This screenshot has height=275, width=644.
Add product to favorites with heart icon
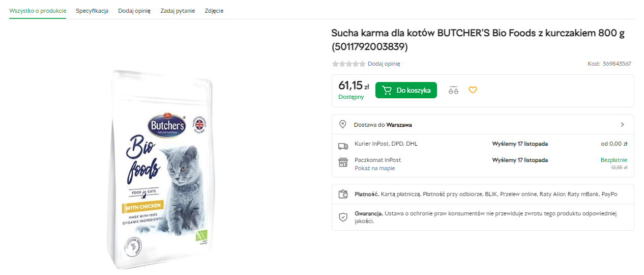(473, 90)
